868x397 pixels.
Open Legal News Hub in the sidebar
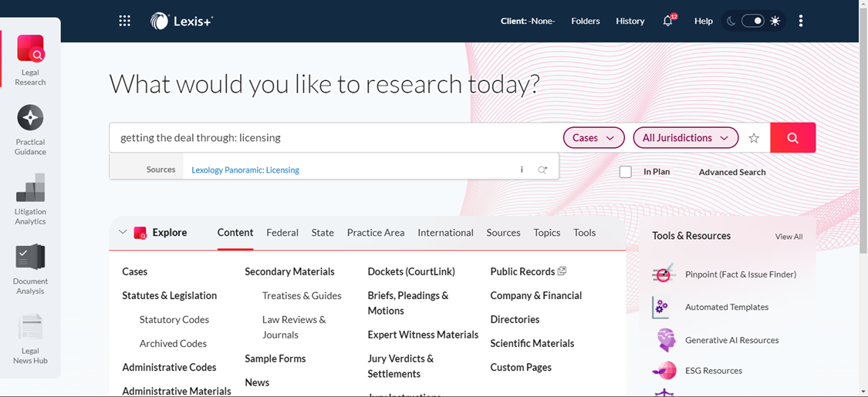(30, 339)
